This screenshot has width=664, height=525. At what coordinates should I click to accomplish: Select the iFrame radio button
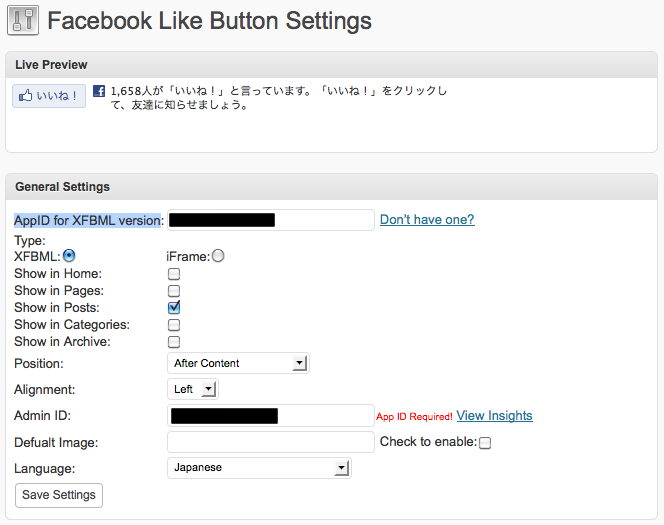218,256
